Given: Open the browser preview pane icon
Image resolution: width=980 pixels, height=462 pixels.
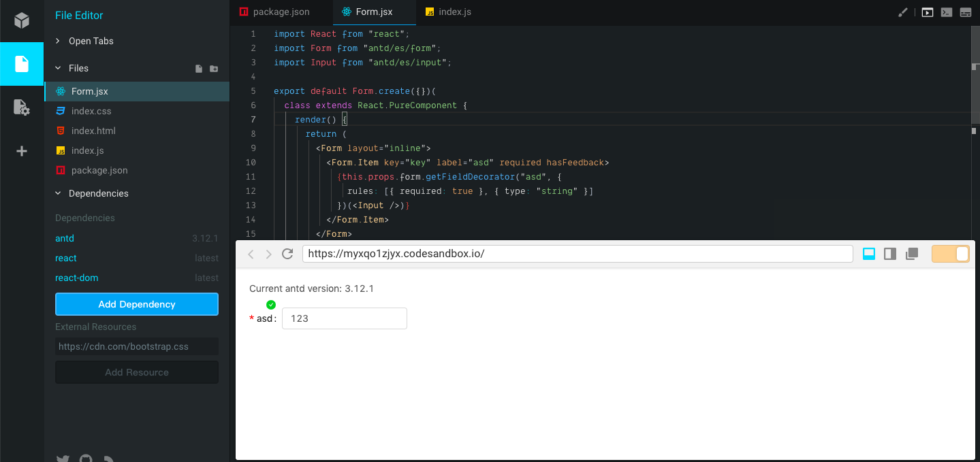Looking at the screenshot, I should click(x=927, y=12).
